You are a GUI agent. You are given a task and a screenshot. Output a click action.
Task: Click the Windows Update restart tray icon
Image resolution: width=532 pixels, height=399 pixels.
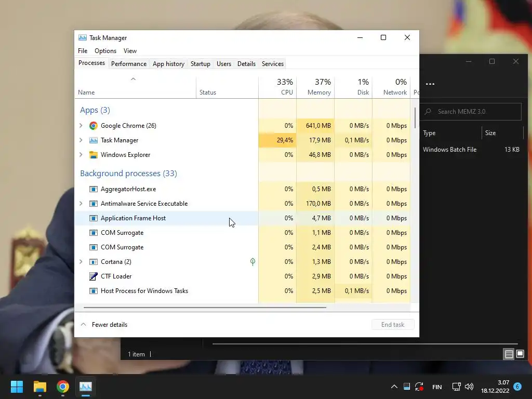click(x=419, y=387)
